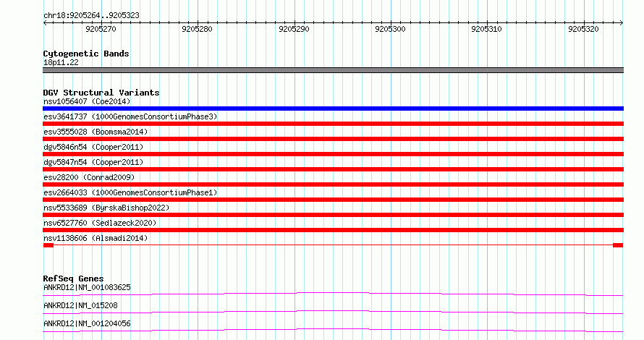
Task: Click the left red block of nsv1138606
Action: 48,245
